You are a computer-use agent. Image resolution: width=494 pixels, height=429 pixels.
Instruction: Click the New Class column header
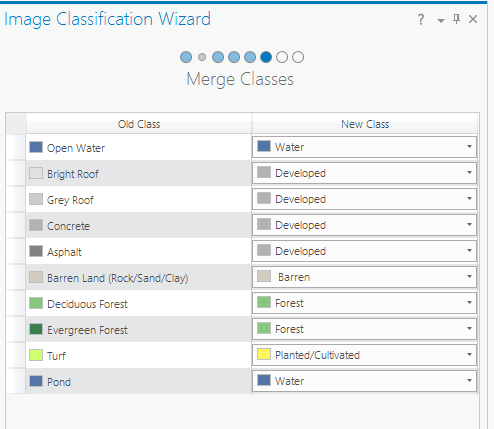(365, 124)
